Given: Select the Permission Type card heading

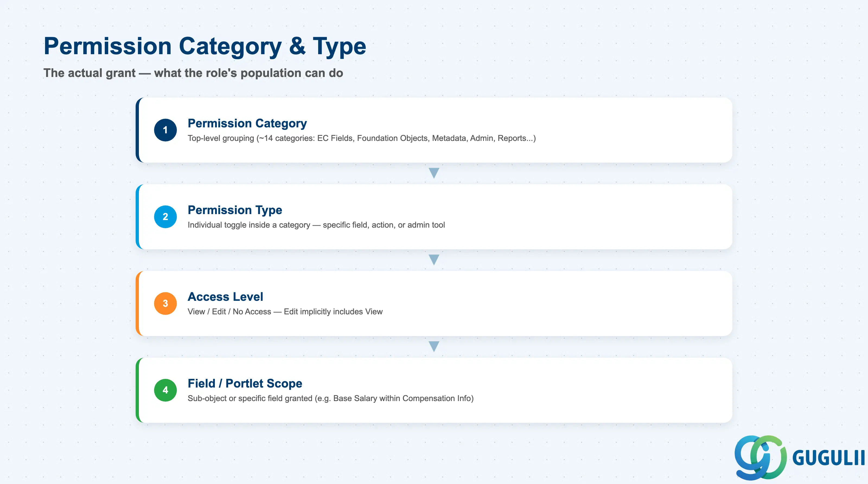Looking at the screenshot, I should pos(235,210).
